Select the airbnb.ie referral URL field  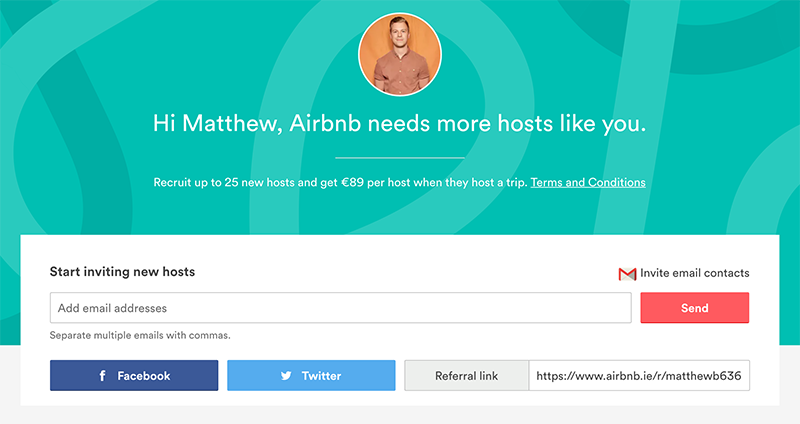[639, 376]
